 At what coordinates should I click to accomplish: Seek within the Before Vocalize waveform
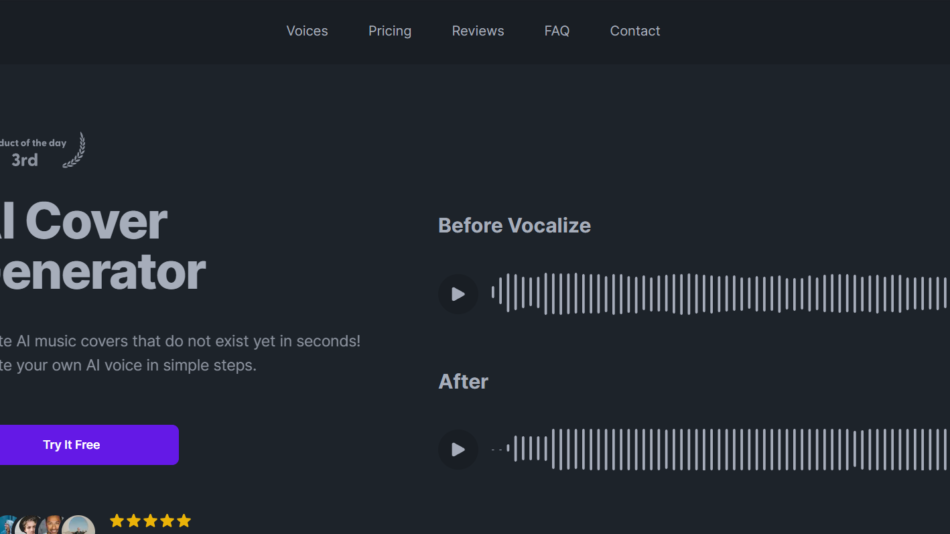point(720,294)
